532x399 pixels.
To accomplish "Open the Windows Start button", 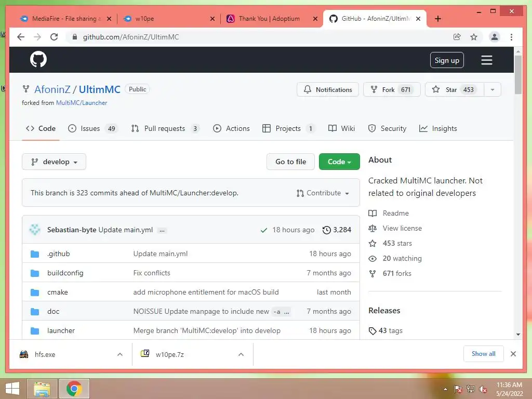I will coord(12,389).
